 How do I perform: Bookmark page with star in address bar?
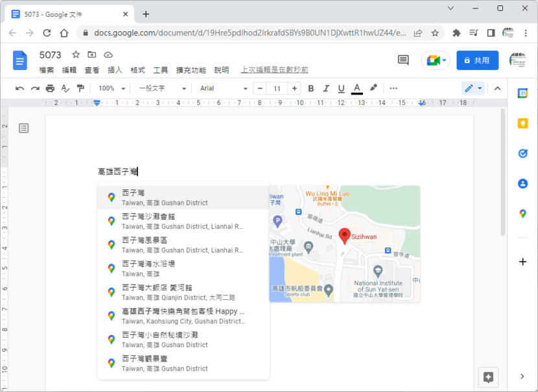(435, 33)
